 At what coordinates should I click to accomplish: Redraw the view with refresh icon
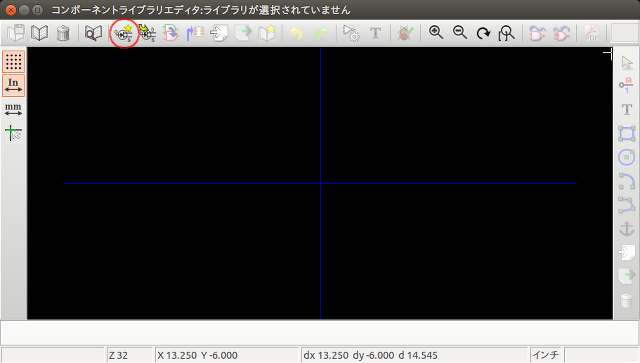tap(483, 33)
